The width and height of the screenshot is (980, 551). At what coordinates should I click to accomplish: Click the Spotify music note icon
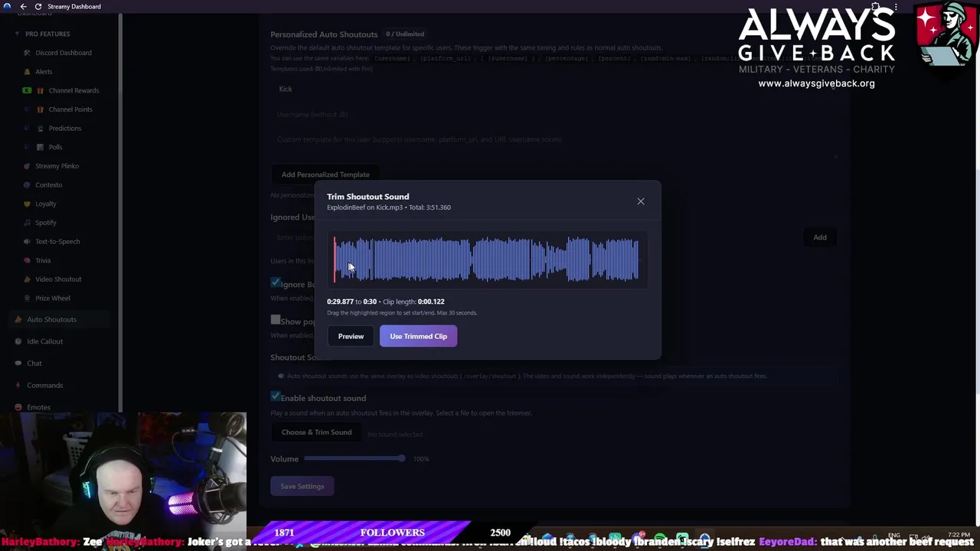[x=28, y=223]
